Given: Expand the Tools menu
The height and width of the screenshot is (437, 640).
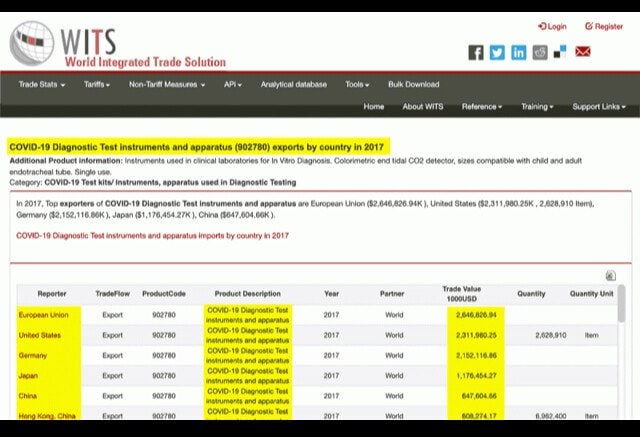Looking at the screenshot, I should (357, 84).
